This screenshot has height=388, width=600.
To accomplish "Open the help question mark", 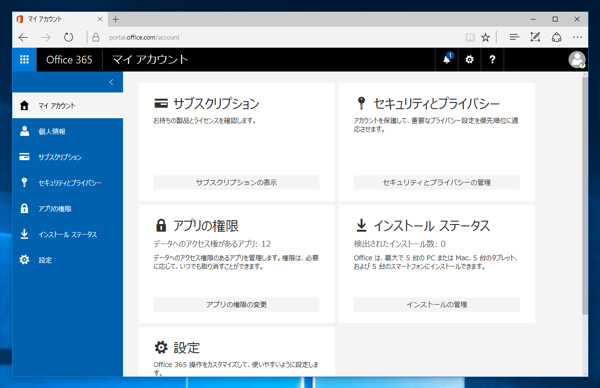I will [x=492, y=59].
